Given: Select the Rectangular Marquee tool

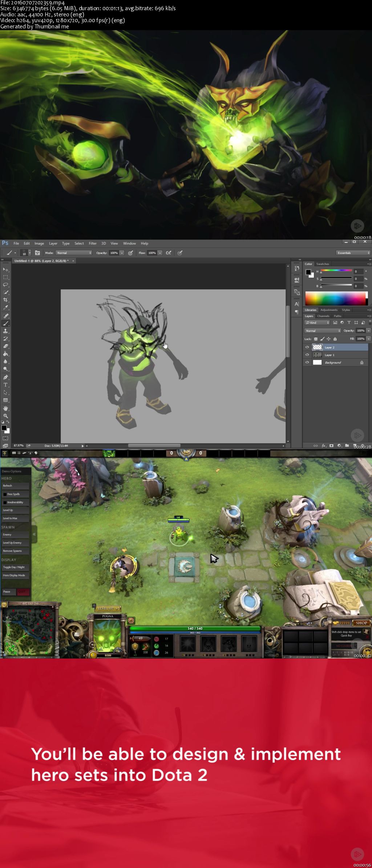Looking at the screenshot, I should (x=5, y=277).
